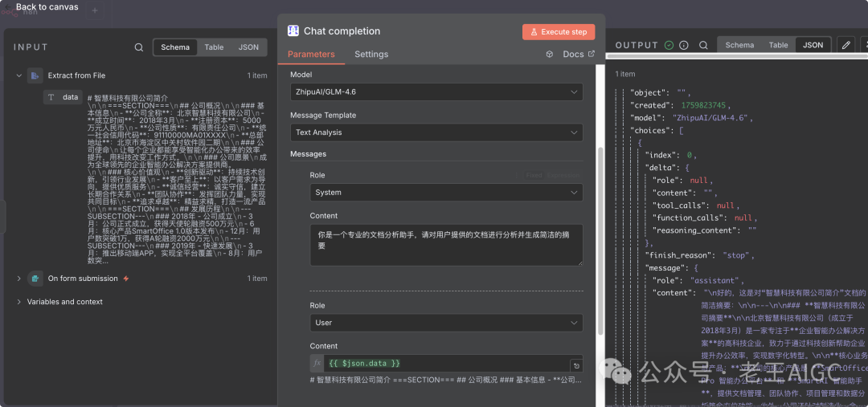Search the INPUT panel with the magnifier

coord(139,47)
